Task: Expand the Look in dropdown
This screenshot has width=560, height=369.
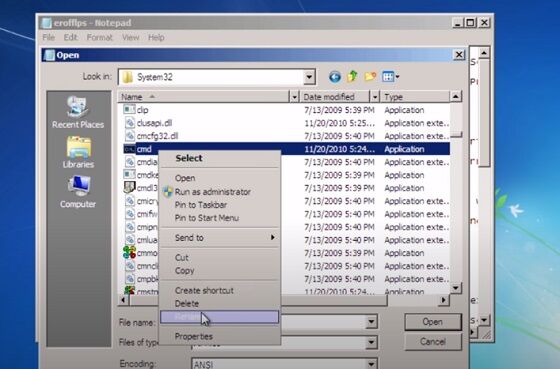Action: (309, 77)
